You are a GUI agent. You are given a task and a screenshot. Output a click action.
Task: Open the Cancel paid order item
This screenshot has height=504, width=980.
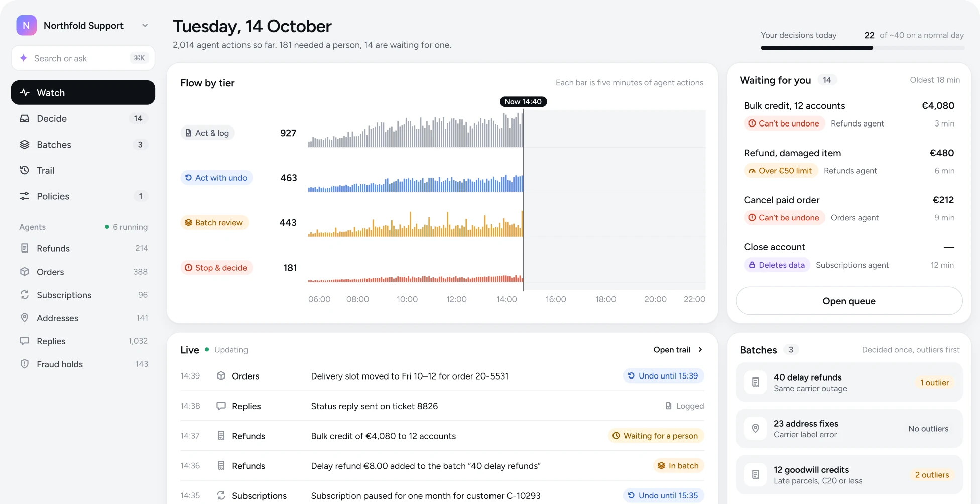coord(849,209)
